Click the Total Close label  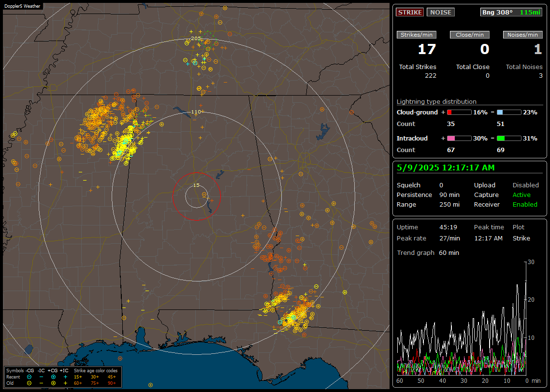coord(473,67)
